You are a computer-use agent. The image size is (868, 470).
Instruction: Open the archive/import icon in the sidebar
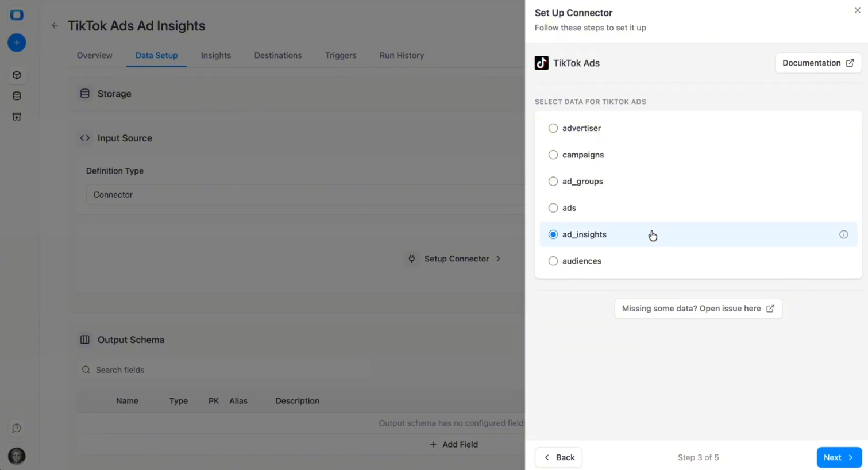pyautogui.click(x=16, y=117)
